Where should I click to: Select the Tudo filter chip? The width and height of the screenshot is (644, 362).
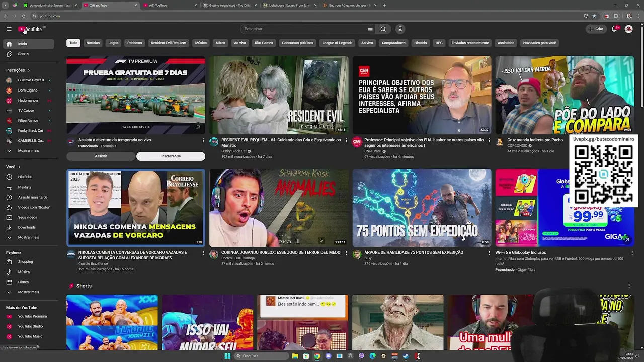pyautogui.click(x=73, y=43)
